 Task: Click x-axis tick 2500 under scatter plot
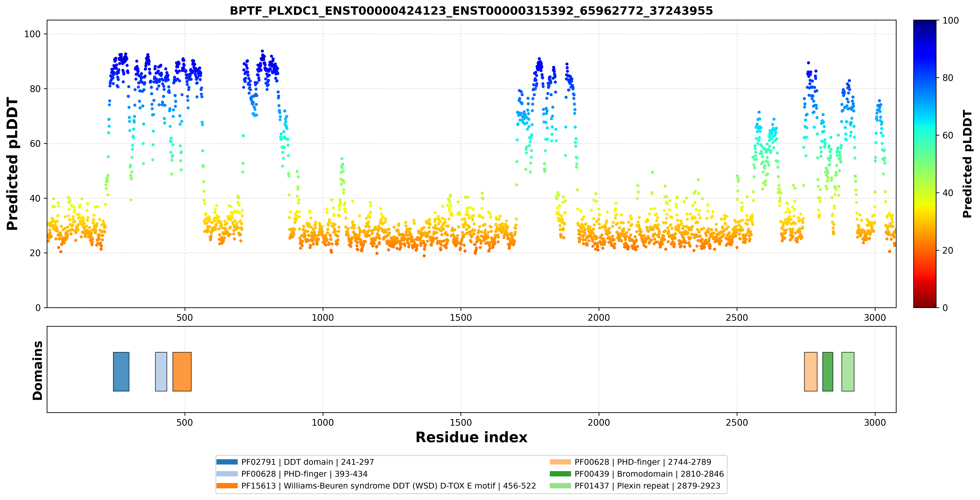pyautogui.click(x=737, y=318)
